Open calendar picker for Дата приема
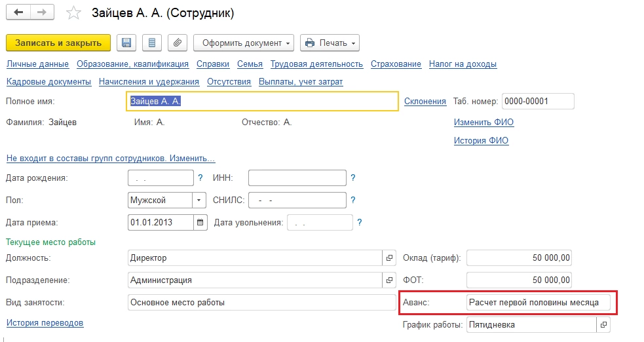The height and width of the screenshot is (342, 644). 200,222
